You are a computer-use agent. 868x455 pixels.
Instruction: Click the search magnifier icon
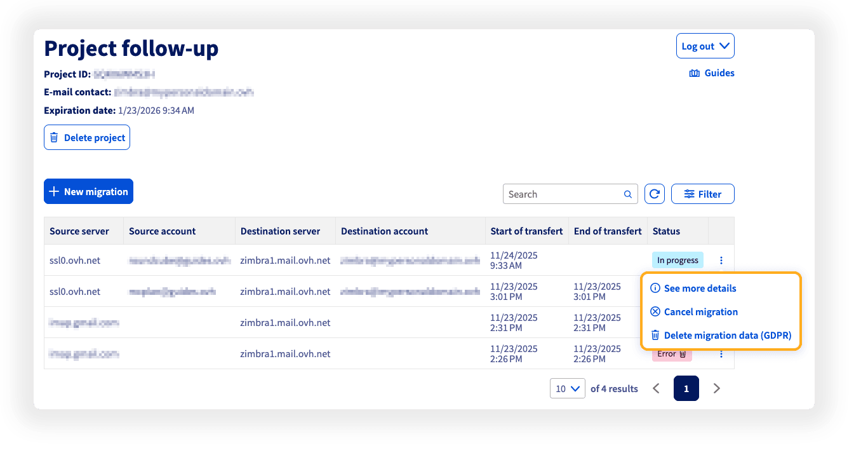[x=628, y=194]
